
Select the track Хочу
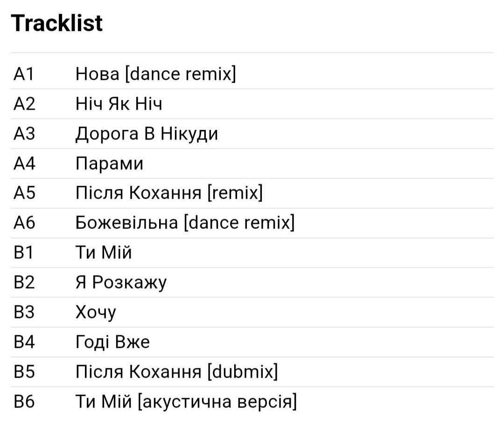coord(96,312)
